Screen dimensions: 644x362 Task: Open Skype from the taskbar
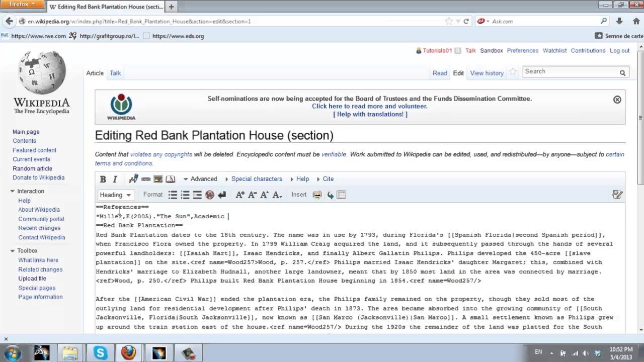click(100, 352)
